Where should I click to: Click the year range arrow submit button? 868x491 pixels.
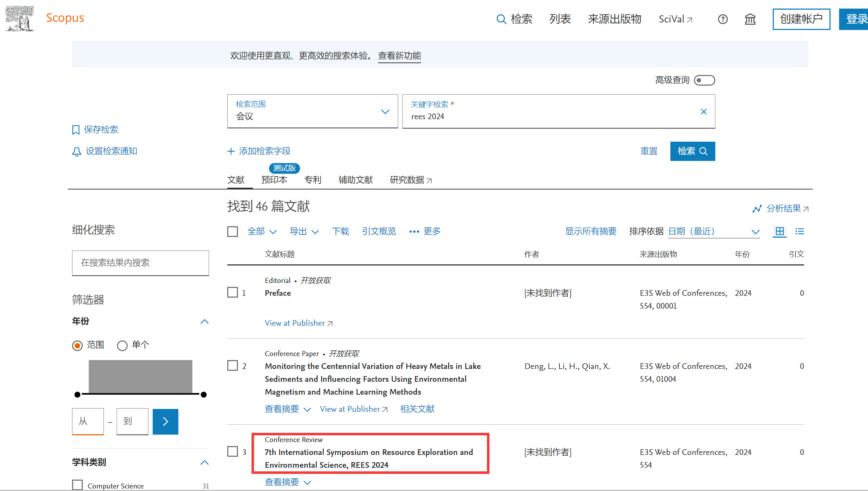point(165,421)
